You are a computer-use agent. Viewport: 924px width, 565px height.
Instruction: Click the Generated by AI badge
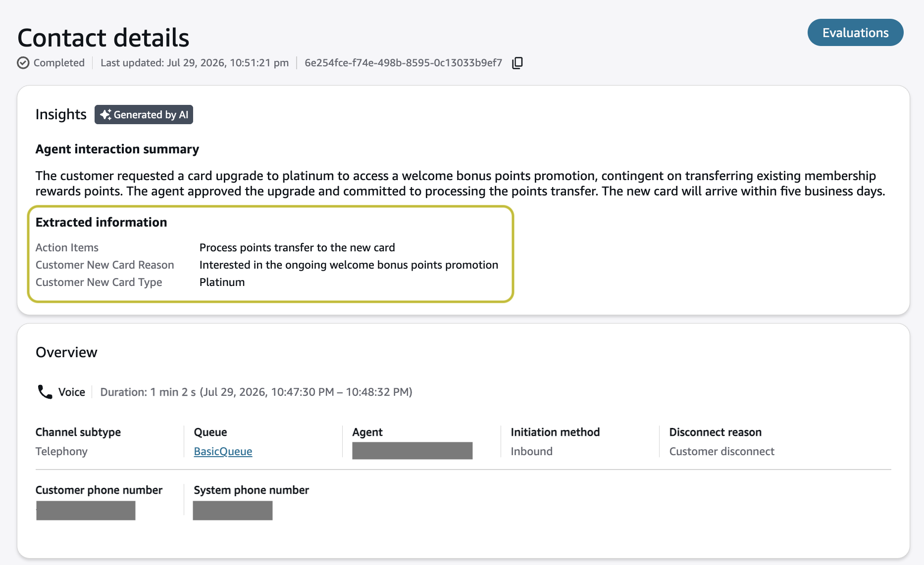point(144,115)
